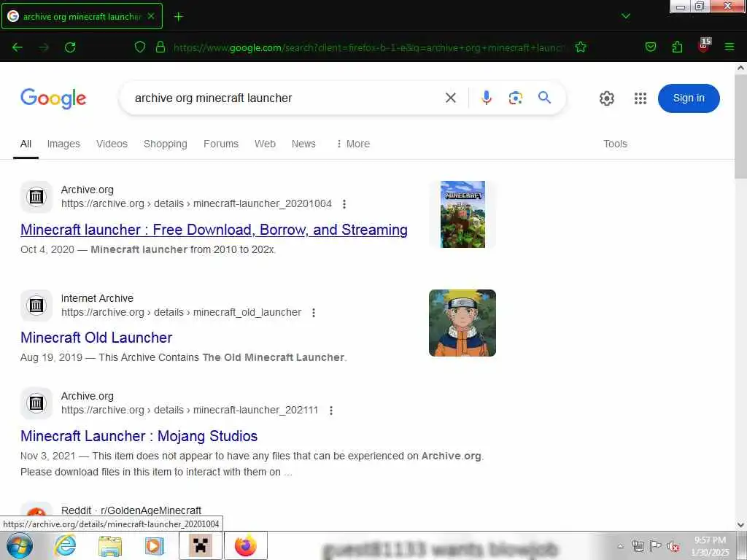
Task: Open the Action Center flag tray icon
Action: click(656, 546)
